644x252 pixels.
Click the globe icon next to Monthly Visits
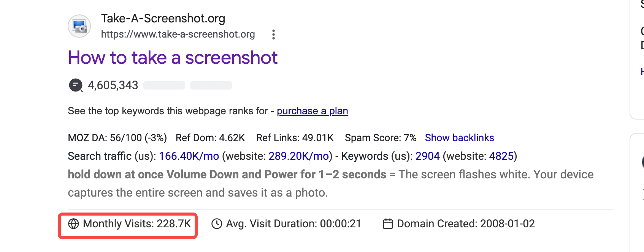coord(73,224)
